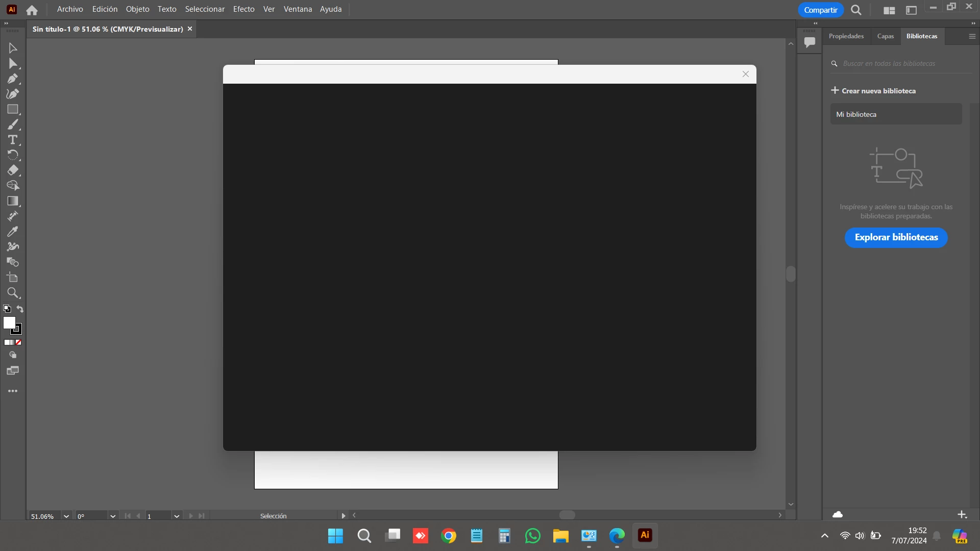Switch to the Capas tab
This screenshot has height=551, width=980.
[x=885, y=36]
